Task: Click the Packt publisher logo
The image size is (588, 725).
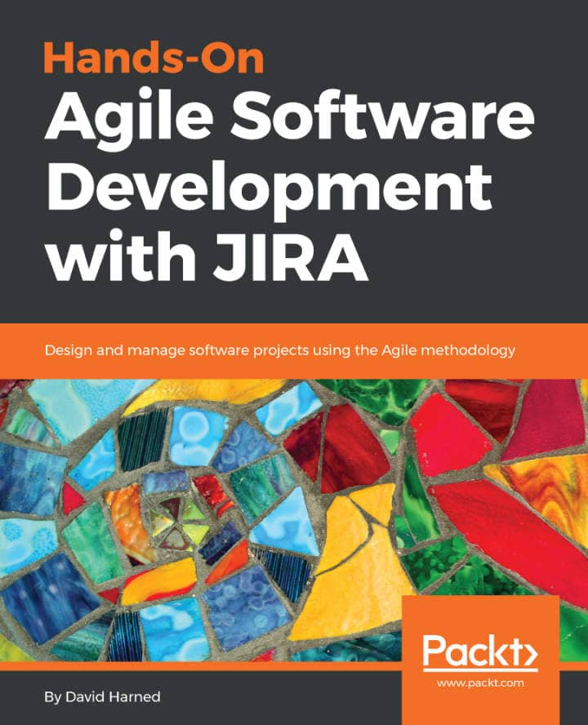Action: 481,652
